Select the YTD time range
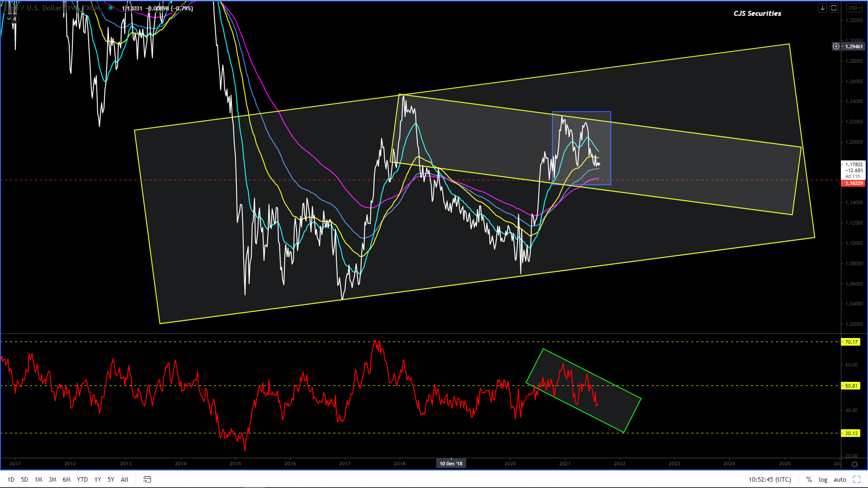Viewport: 868px width, 488px height. [x=82, y=479]
